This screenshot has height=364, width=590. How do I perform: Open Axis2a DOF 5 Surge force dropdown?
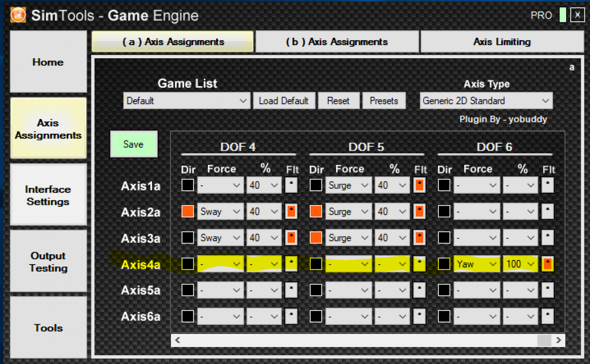tap(348, 211)
